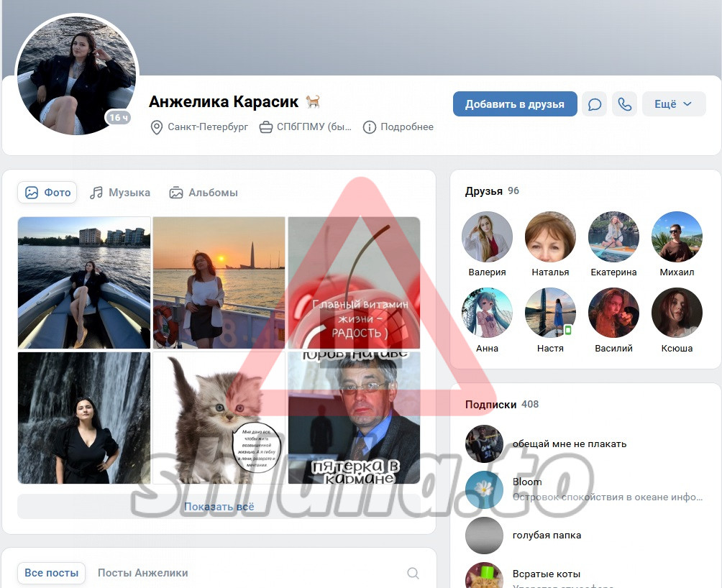This screenshot has height=588, width=722.
Task: Open friend Настя avatar
Action: [550, 313]
